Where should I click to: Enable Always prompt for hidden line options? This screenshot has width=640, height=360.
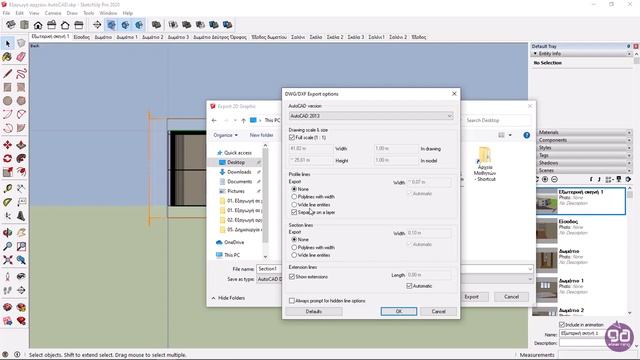291,301
